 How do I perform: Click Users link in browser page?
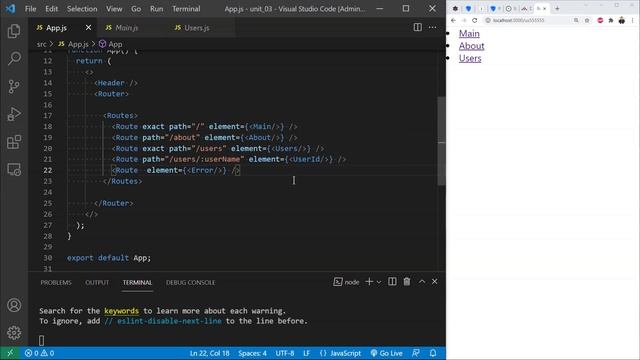point(470,58)
